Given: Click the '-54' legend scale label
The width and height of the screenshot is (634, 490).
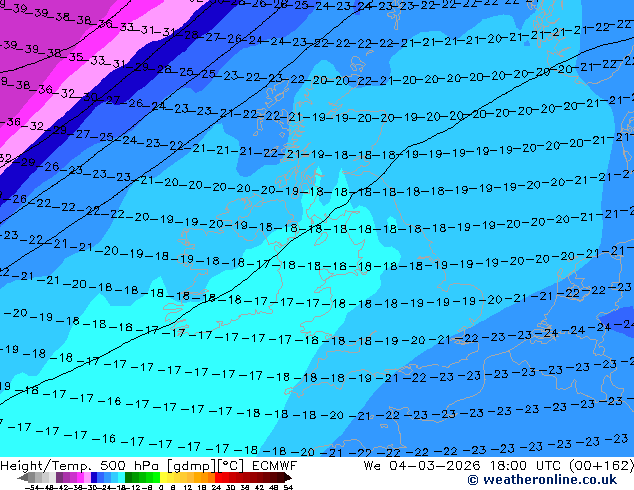Looking at the screenshot, I should (x=34, y=488).
